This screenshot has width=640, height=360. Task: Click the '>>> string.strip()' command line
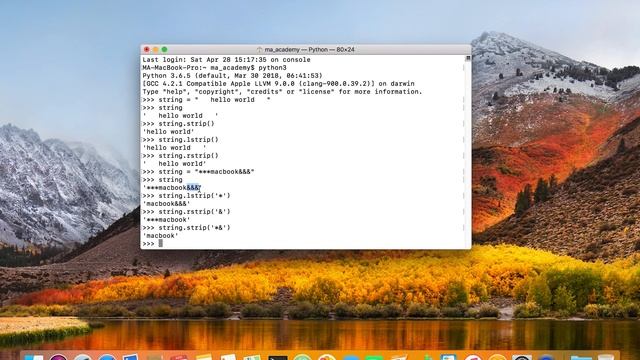pyautogui.click(x=178, y=124)
